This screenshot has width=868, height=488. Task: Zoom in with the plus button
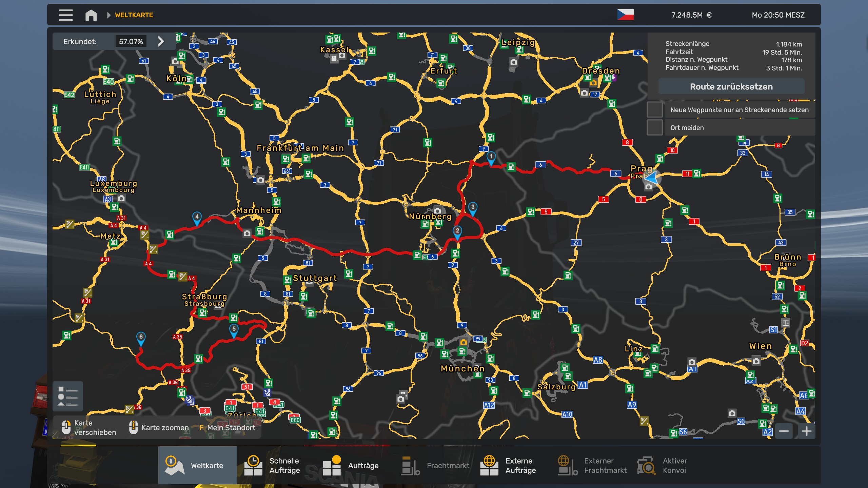pos(806,431)
